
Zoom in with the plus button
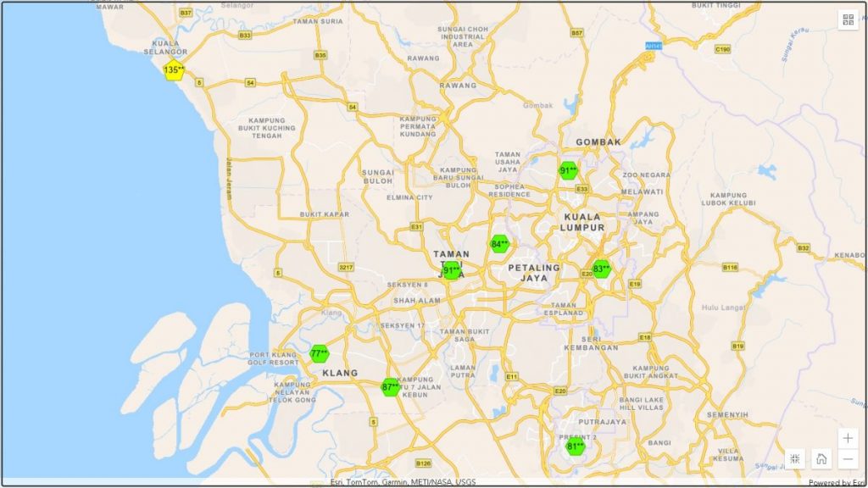coord(848,438)
